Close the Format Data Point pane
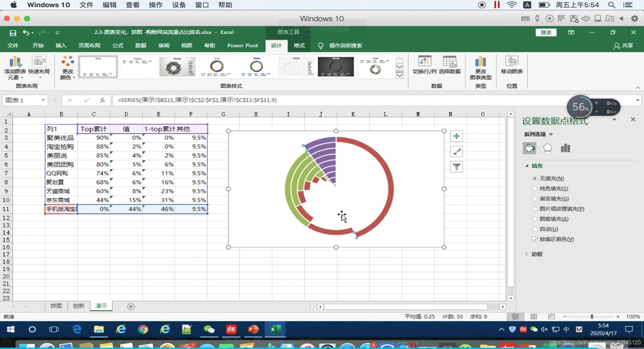The width and height of the screenshot is (644, 349). click(x=633, y=119)
